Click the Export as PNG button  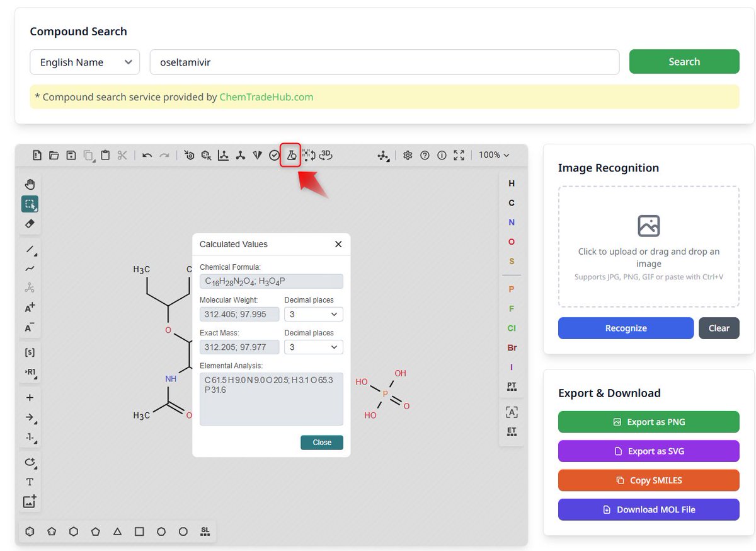click(649, 422)
